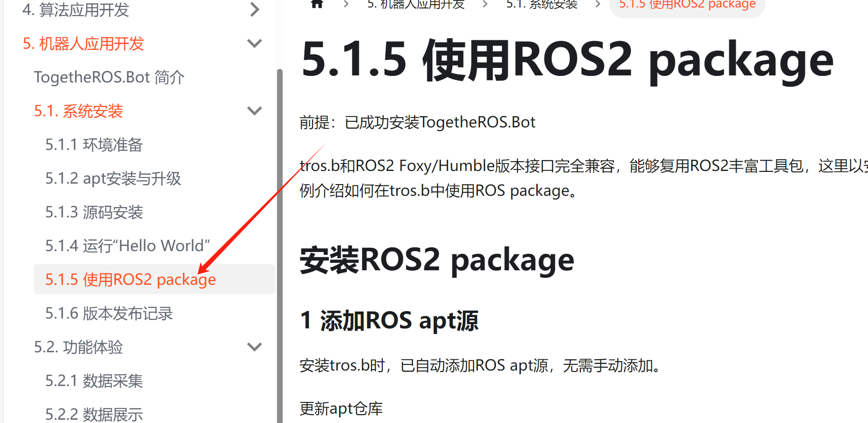
Task: Open 5.1.2 apt安装与升级
Action: tap(112, 178)
